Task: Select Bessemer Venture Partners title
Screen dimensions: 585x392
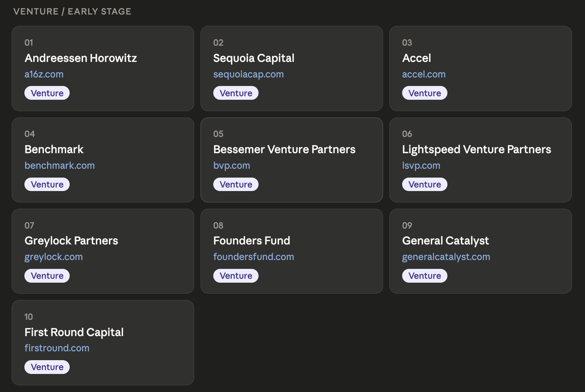Action: point(284,149)
